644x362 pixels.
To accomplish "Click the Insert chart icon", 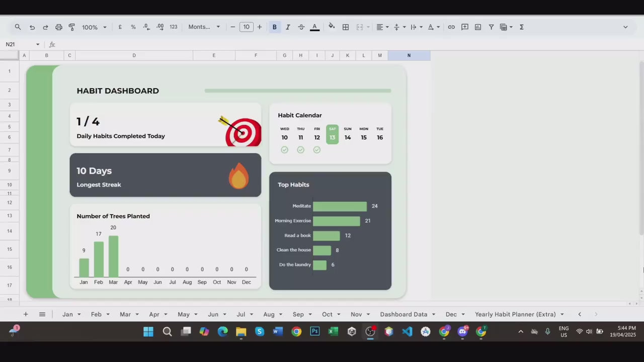I will click(478, 27).
